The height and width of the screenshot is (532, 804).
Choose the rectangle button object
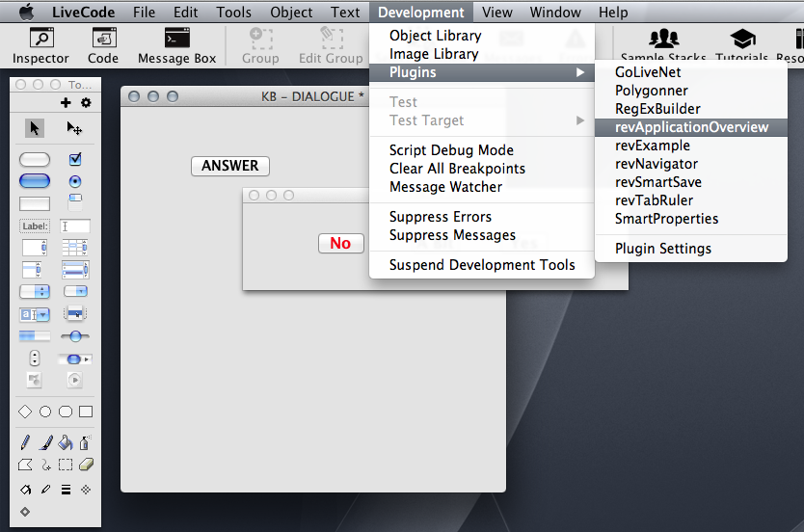click(35, 203)
